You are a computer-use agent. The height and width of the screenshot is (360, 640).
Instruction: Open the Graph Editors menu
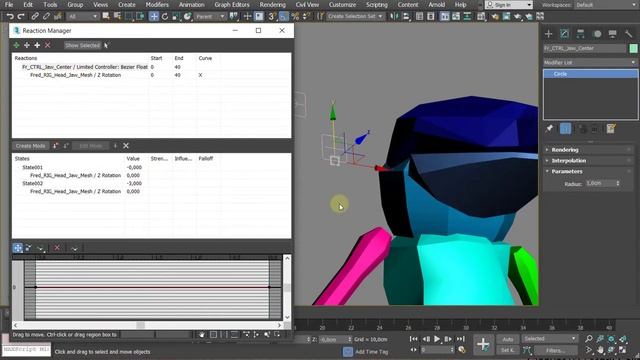pyautogui.click(x=232, y=5)
